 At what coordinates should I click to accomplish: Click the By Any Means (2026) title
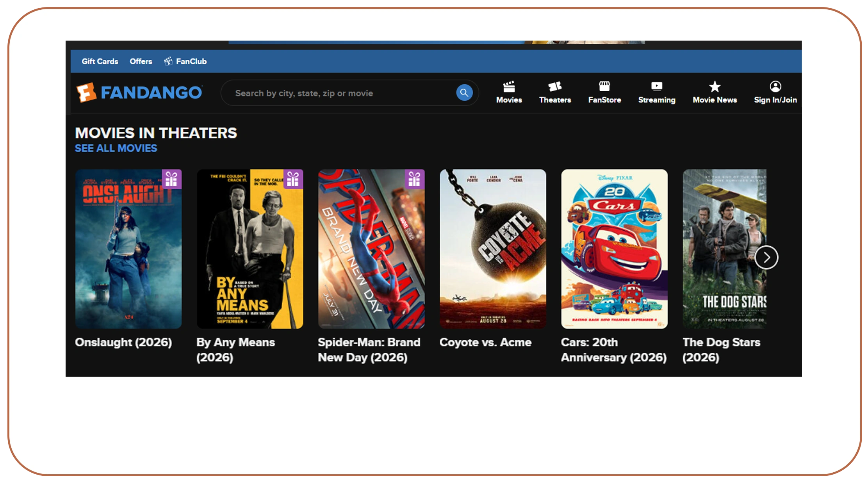(x=236, y=350)
